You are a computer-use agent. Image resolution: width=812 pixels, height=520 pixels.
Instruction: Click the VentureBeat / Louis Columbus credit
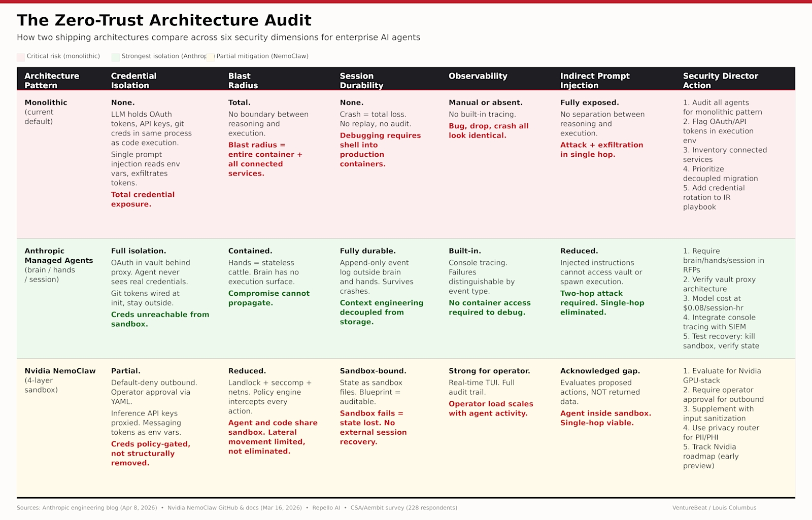[x=714, y=508]
